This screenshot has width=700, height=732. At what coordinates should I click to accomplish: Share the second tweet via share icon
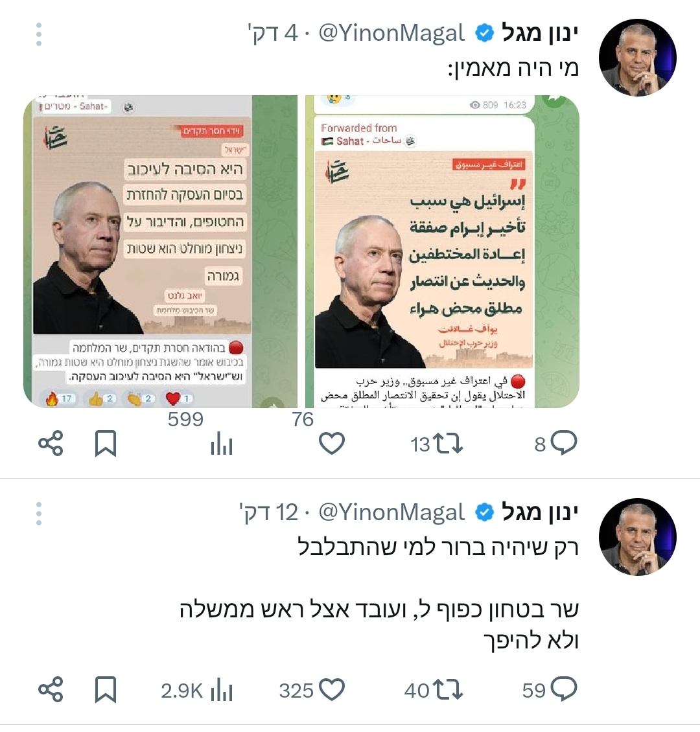[51, 689]
